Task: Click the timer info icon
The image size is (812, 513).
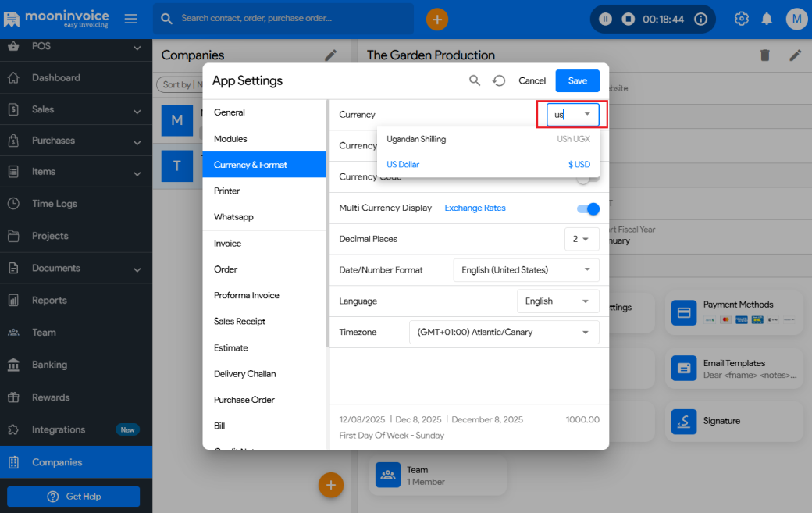Action: (700, 19)
